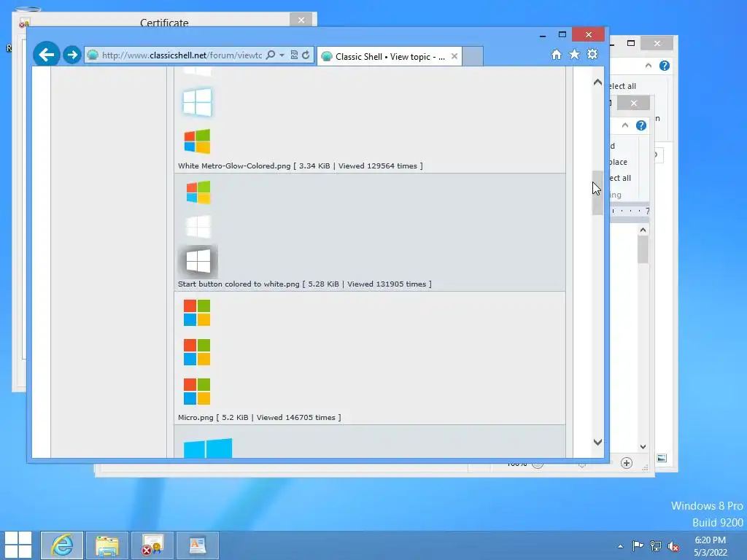Open a new blank tab

coord(473,56)
